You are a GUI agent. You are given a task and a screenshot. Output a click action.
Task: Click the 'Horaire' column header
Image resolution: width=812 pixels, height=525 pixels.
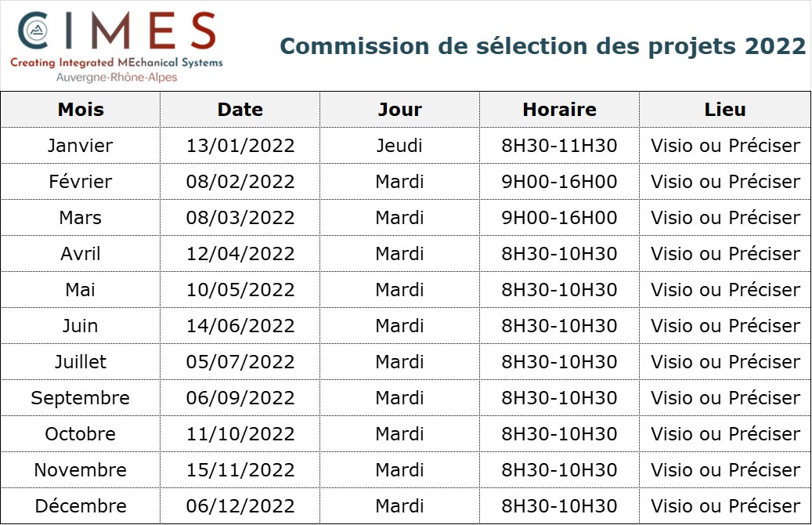coord(559,110)
